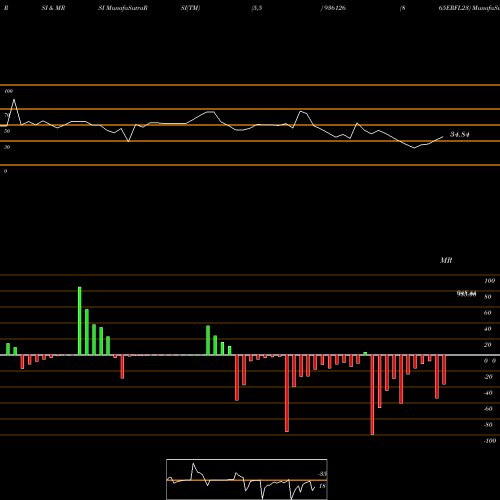Click the 34.84 RSI value label
This screenshot has width=500, height=500.
(x=460, y=134)
